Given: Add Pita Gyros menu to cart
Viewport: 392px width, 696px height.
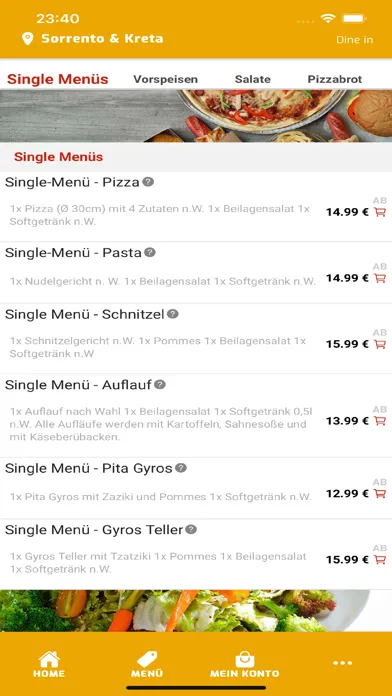Looking at the screenshot, I should [x=380, y=494].
